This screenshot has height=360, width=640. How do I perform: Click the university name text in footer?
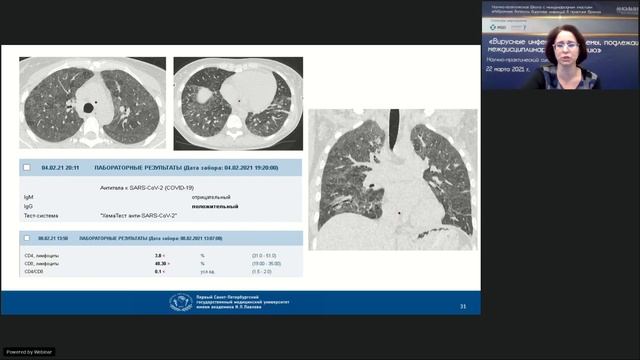(x=242, y=302)
